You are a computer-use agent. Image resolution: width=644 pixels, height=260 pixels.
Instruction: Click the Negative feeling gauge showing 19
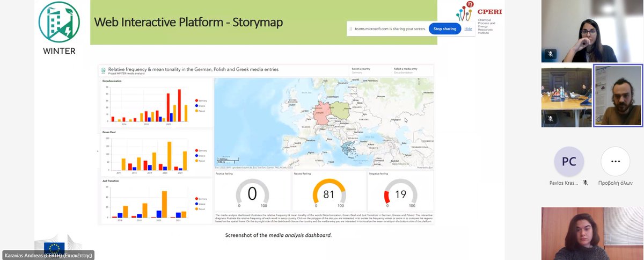(x=400, y=194)
